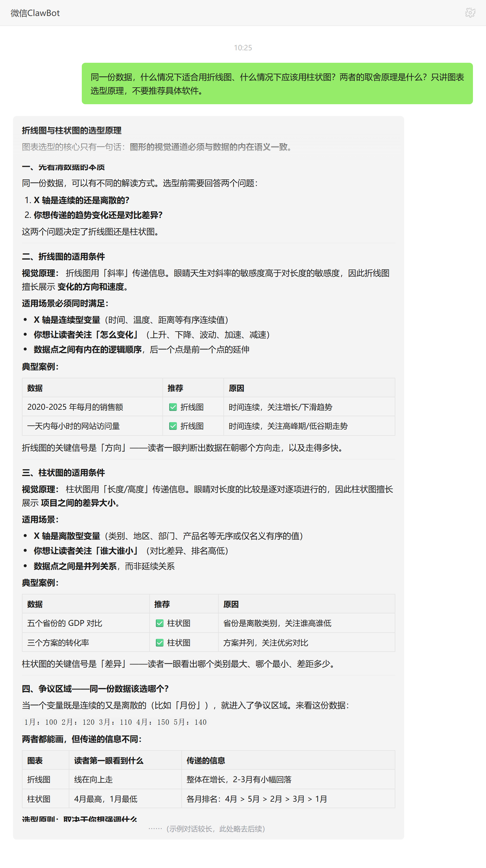Click sentence 折线图的关键信号是「方向」
Screen dimensions: 486x868
point(183,448)
